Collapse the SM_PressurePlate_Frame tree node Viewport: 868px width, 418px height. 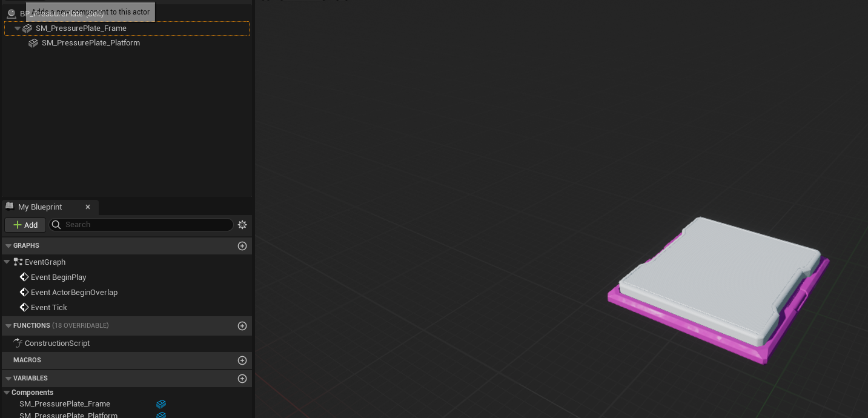[18, 28]
